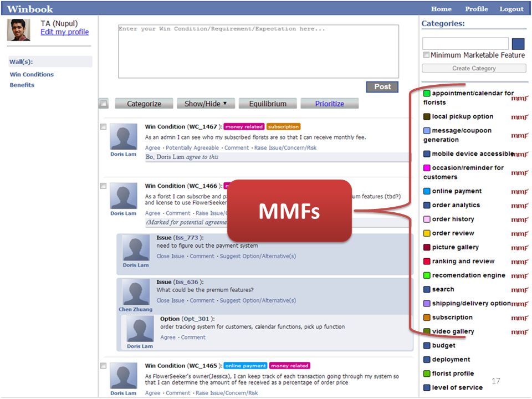Viewport: 532px width, 399px height.
Task: Open Profile in top navigation
Action: pyautogui.click(x=477, y=9)
